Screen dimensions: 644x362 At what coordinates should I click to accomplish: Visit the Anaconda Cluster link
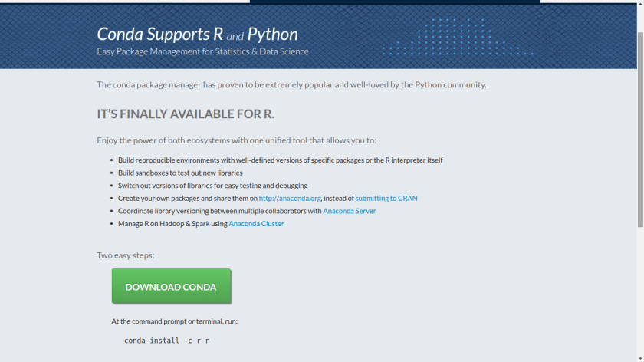tap(256, 224)
